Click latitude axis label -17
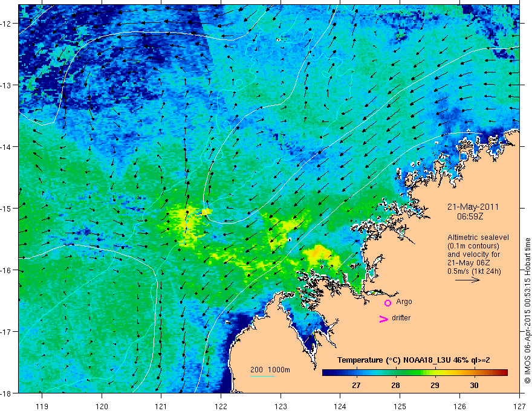Image resolution: width=532 pixels, height=411 pixels. click(x=7, y=331)
